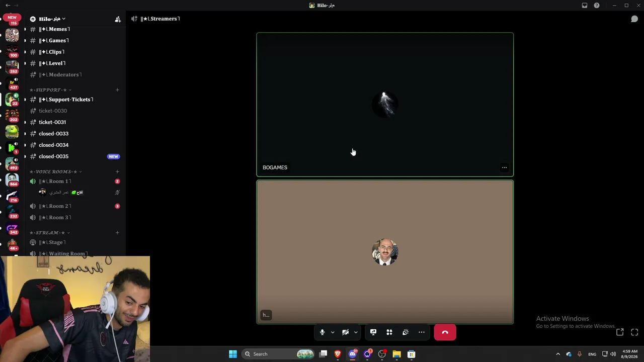Viewport: 644px width, 362px height.
Task: Open the Windows Start menu
Action: (x=233, y=354)
